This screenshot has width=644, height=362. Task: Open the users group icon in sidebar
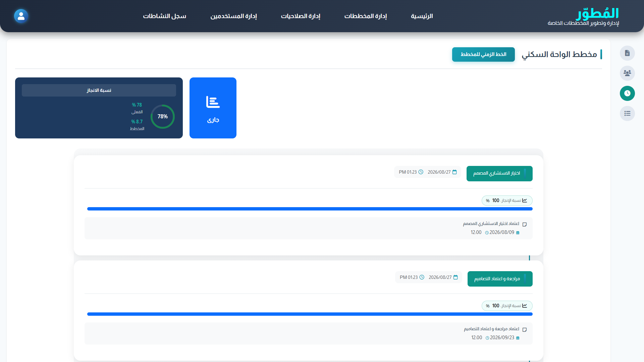pyautogui.click(x=627, y=73)
